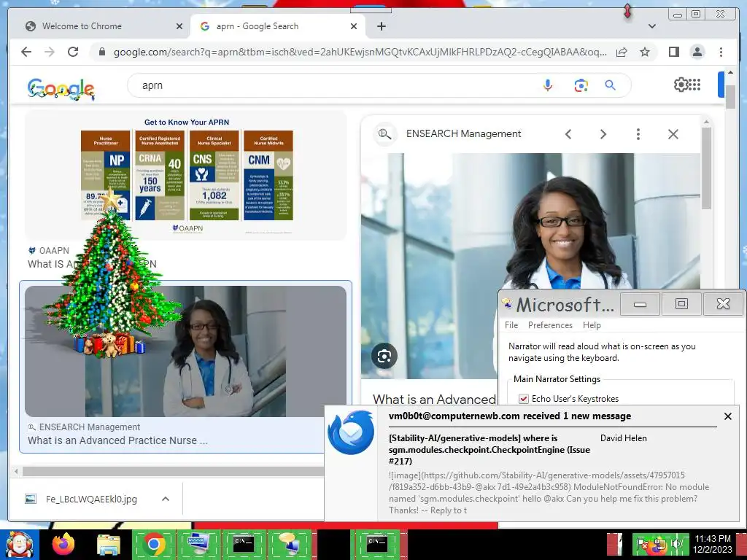Click page vertical scrollbar thumb

730,96
